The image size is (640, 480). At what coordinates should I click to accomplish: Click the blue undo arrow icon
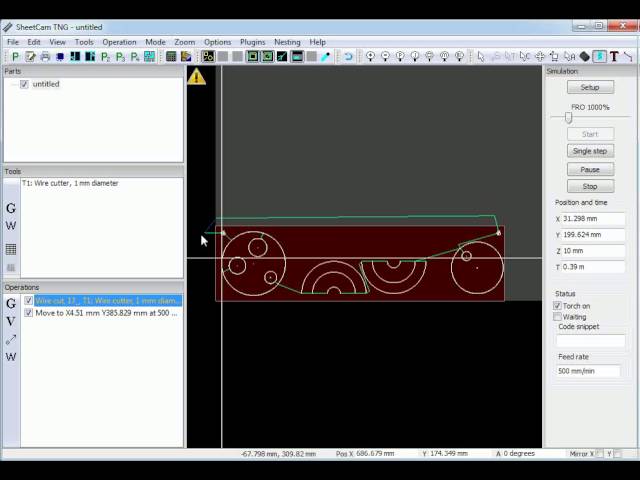pyautogui.click(x=348, y=56)
